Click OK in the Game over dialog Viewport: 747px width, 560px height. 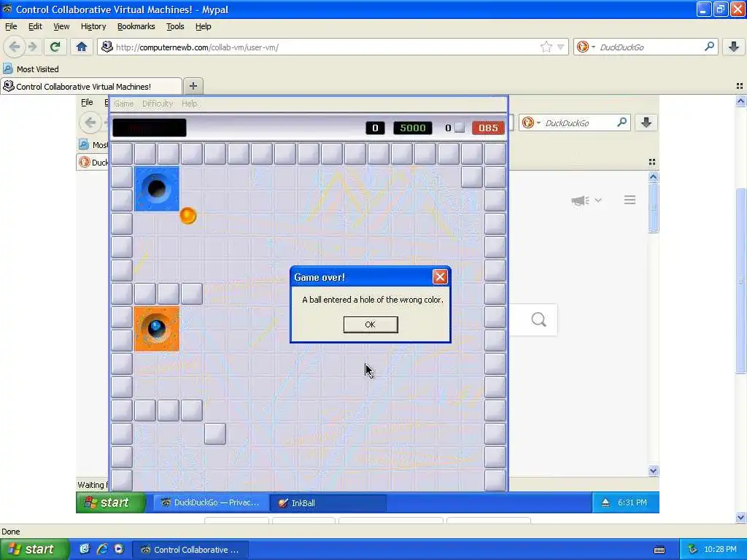pos(370,324)
